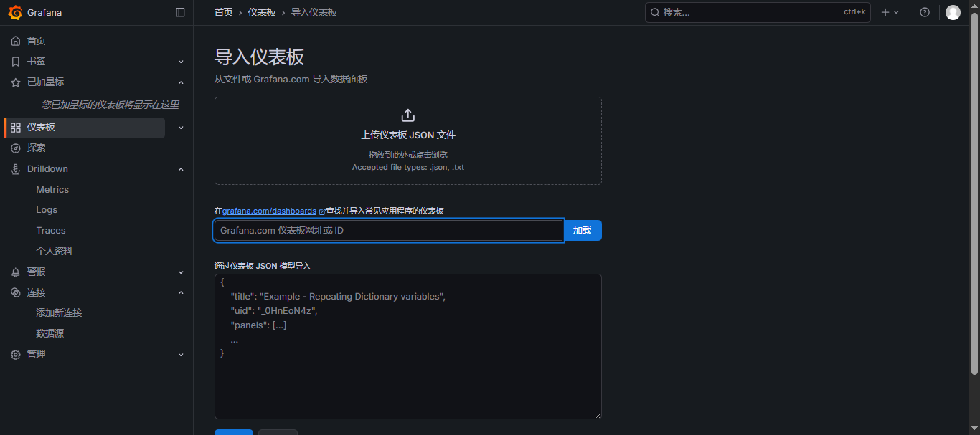Click the gear icon beside 管理
This screenshot has height=435, width=980.
[16, 355]
